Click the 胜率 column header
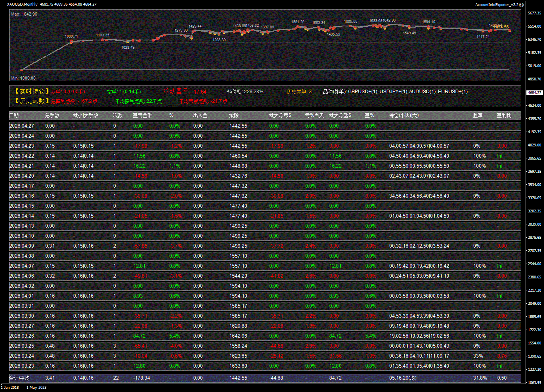The height and width of the screenshot is (392, 544). tap(478, 116)
